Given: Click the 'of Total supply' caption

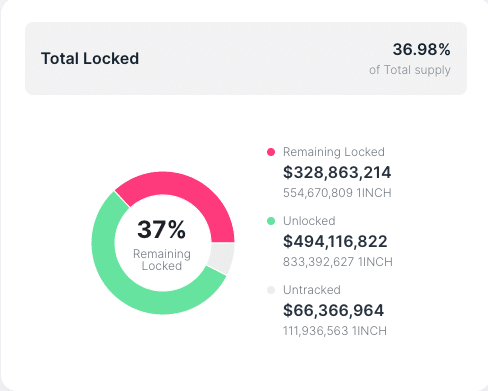Looking at the screenshot, I should pos(410,70).
